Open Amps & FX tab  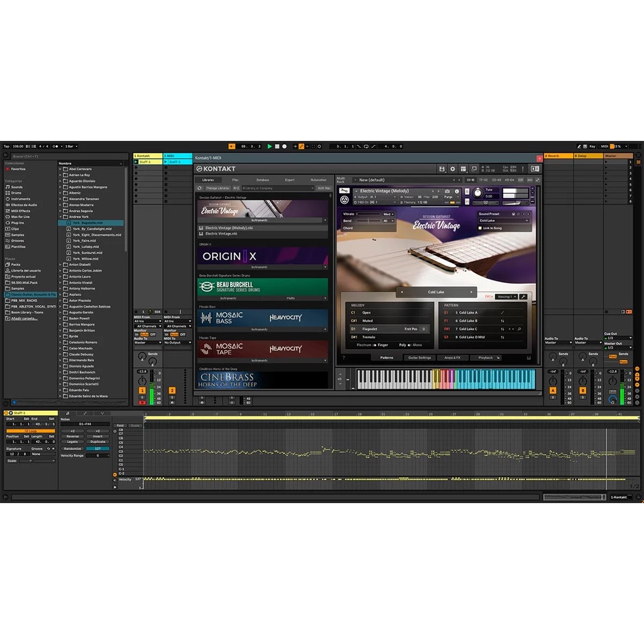point(452,358)
